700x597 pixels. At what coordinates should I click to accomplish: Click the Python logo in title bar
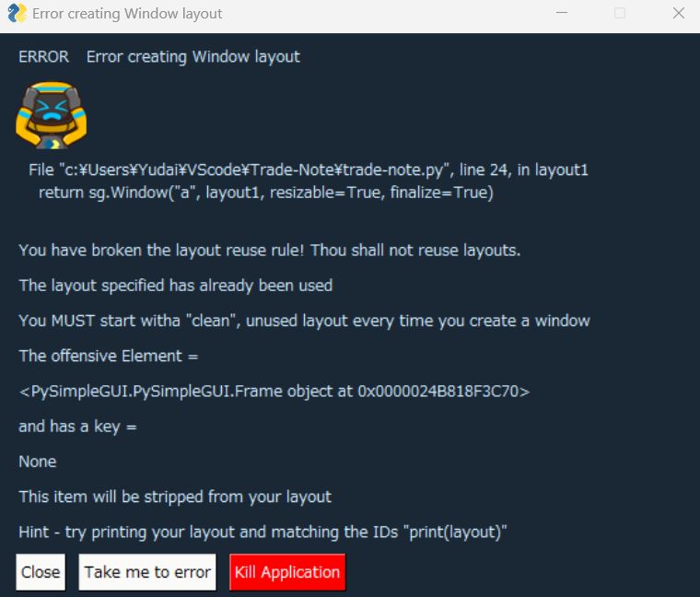pos(17,14)
